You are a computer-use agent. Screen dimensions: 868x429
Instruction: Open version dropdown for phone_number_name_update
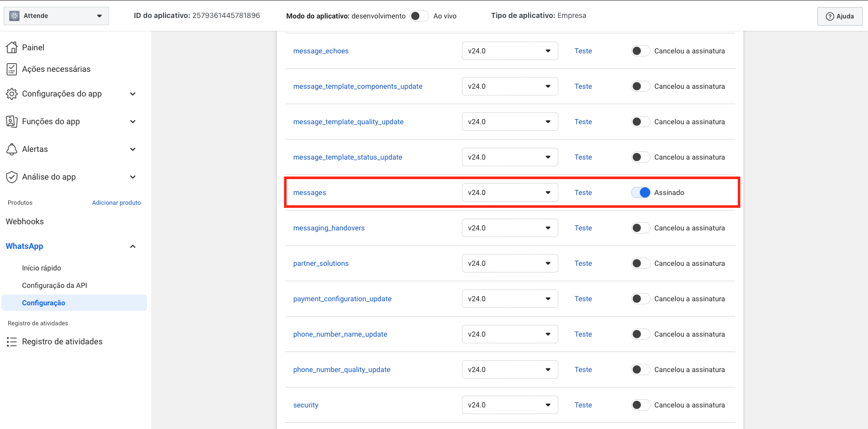[x=510, y=334]
